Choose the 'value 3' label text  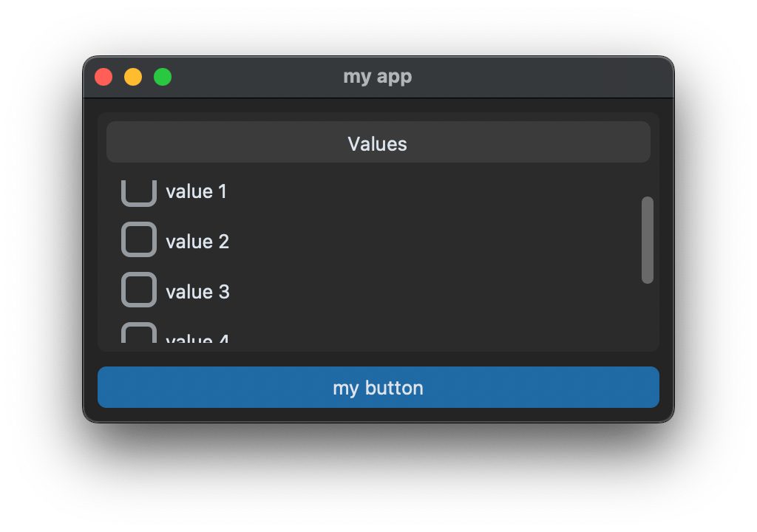[x=197, y=292]
